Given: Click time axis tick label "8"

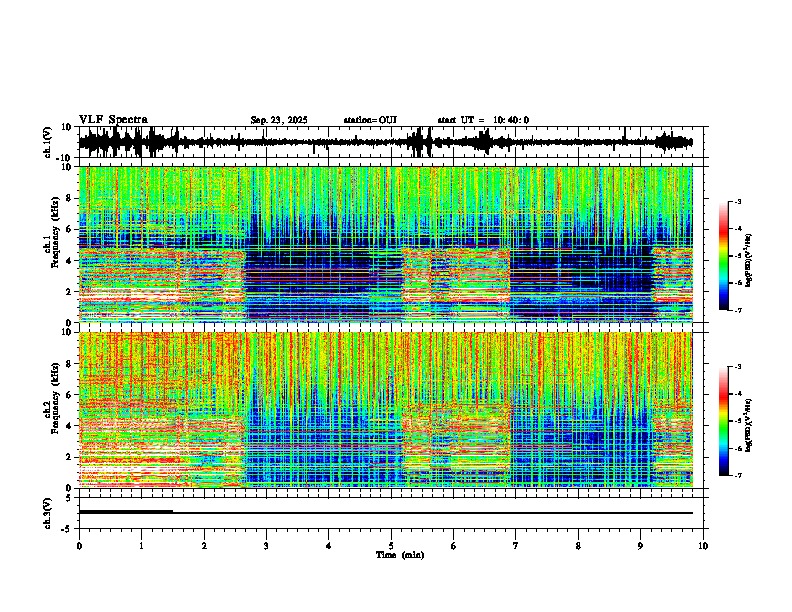Looking at the screenshot, I should (578, 546).
